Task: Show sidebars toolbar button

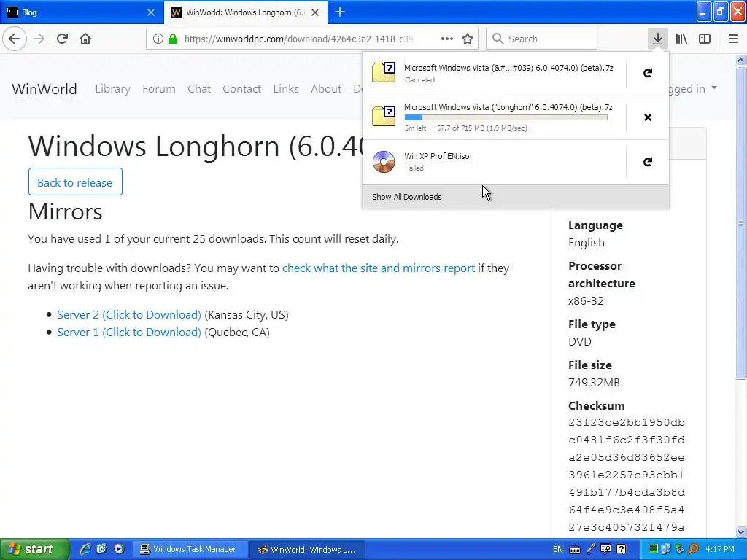Action: (705, 39)
